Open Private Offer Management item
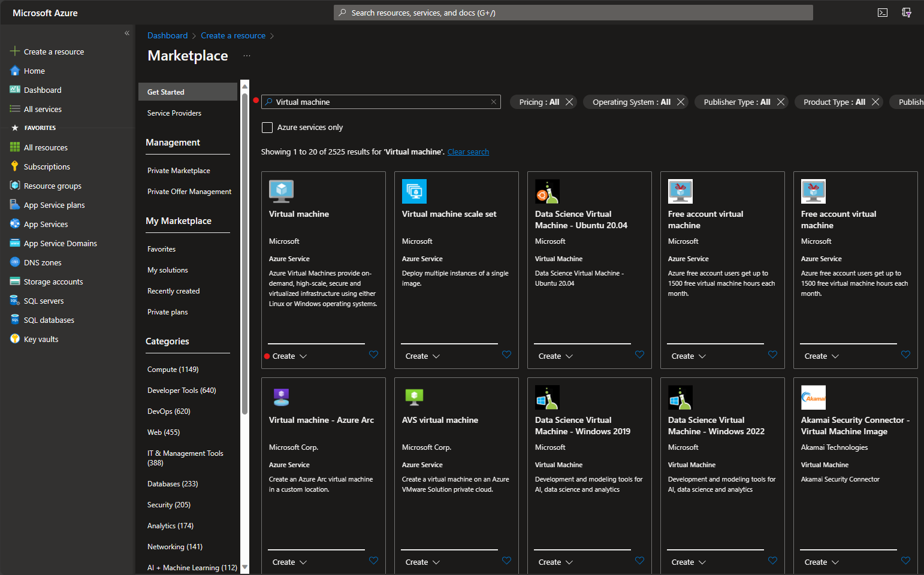Image resolution: width=924 pixels, height=575 pixels. (x=189, y=192)
